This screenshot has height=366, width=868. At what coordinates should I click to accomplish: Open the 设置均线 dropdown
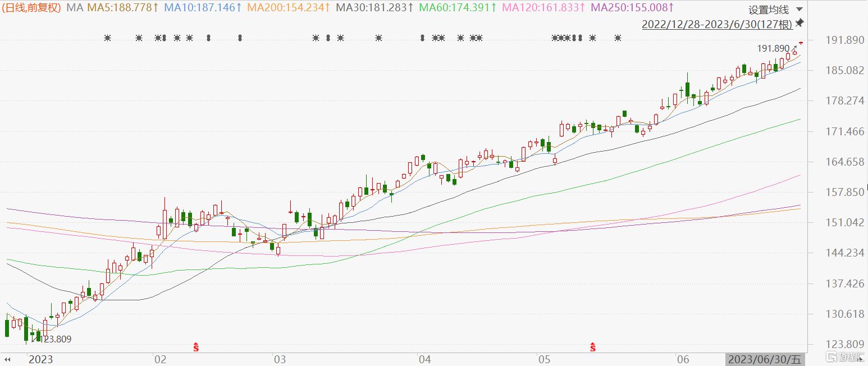(x=775, y=10)
